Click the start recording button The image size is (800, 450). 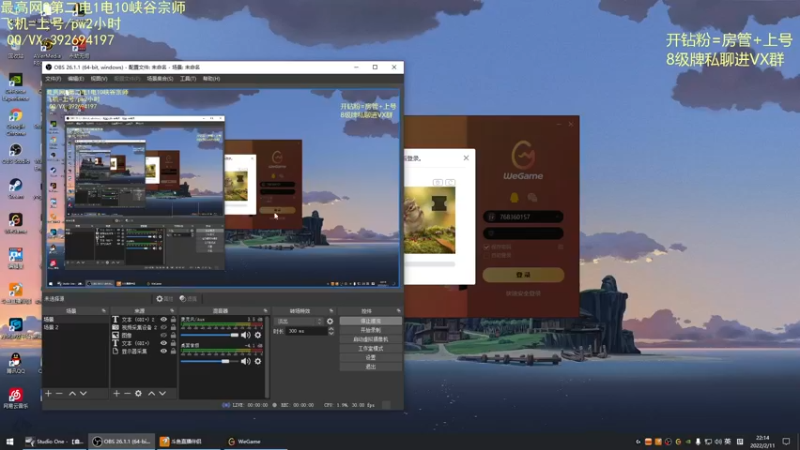370,330
